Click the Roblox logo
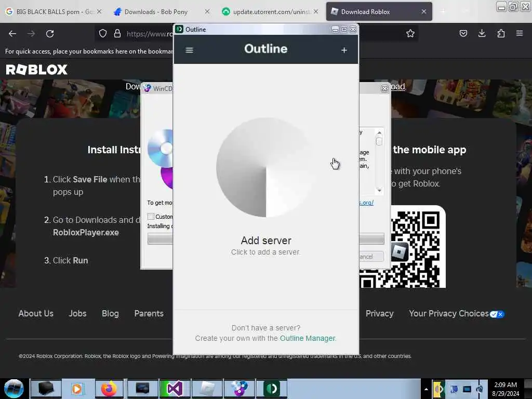Screen dimensions: 532x399 (x=37, y=70)
